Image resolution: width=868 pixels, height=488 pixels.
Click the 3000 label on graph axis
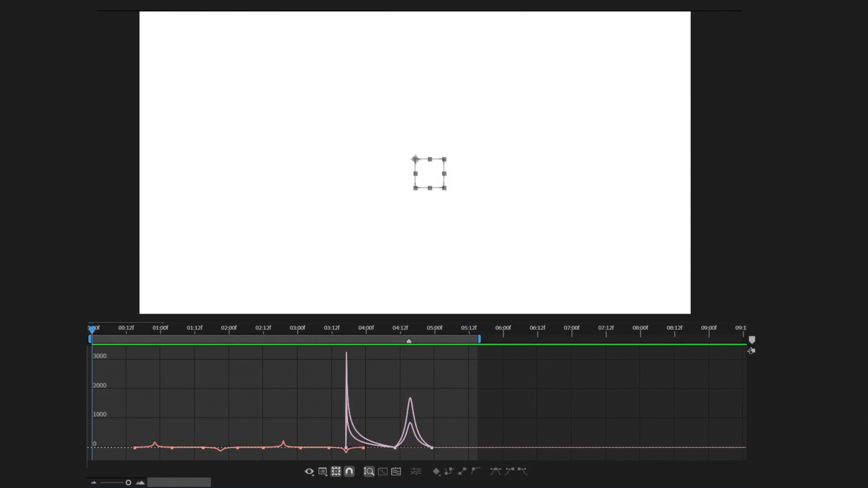[99, 356]
